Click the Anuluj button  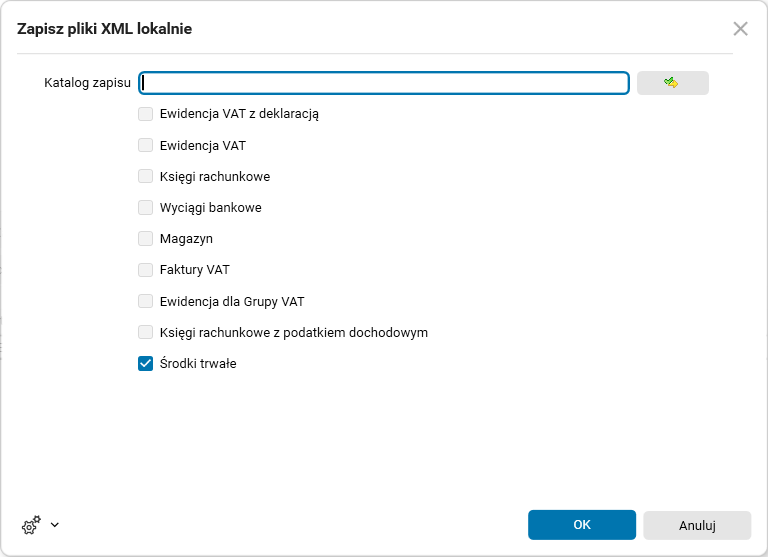[697, 525]
